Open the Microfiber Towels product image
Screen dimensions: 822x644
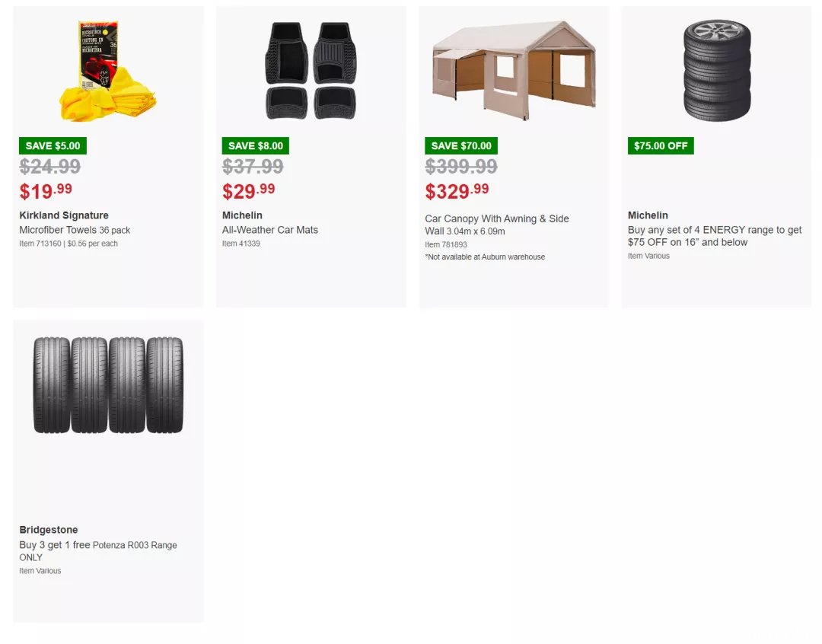pos(108,70)
